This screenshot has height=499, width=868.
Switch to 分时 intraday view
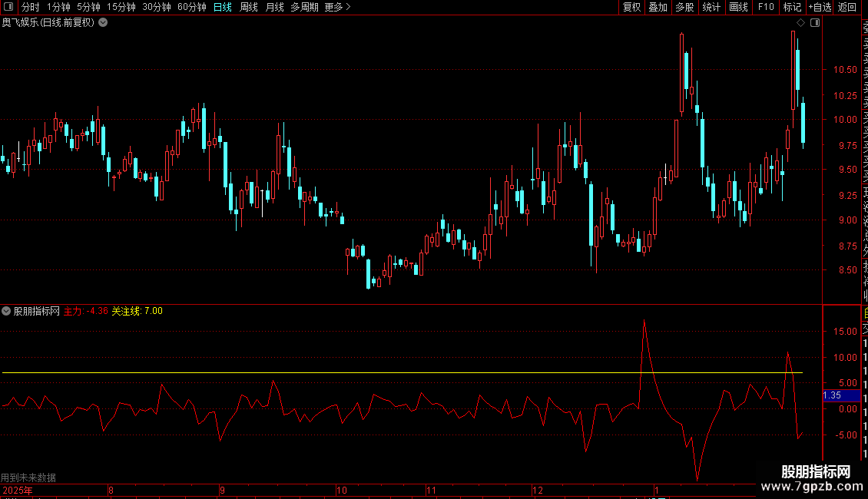31,7
